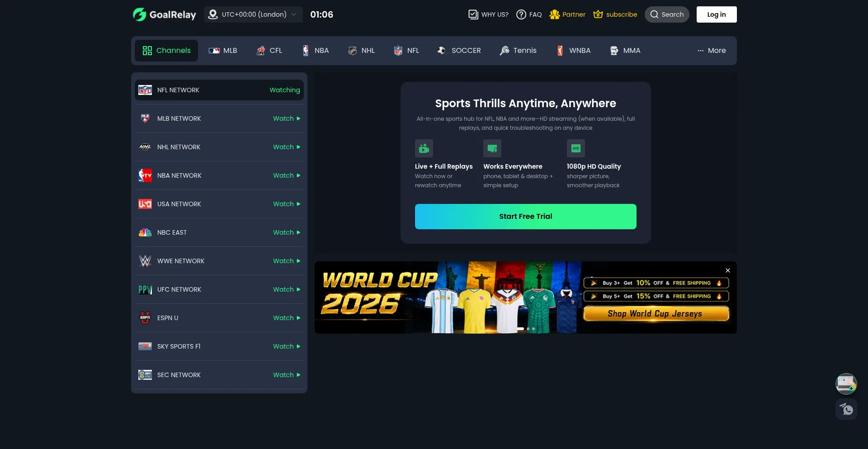Switch to the NBA tab
Image resolution: width=868 pixels, height=449 pixels.
click(315, 51)
